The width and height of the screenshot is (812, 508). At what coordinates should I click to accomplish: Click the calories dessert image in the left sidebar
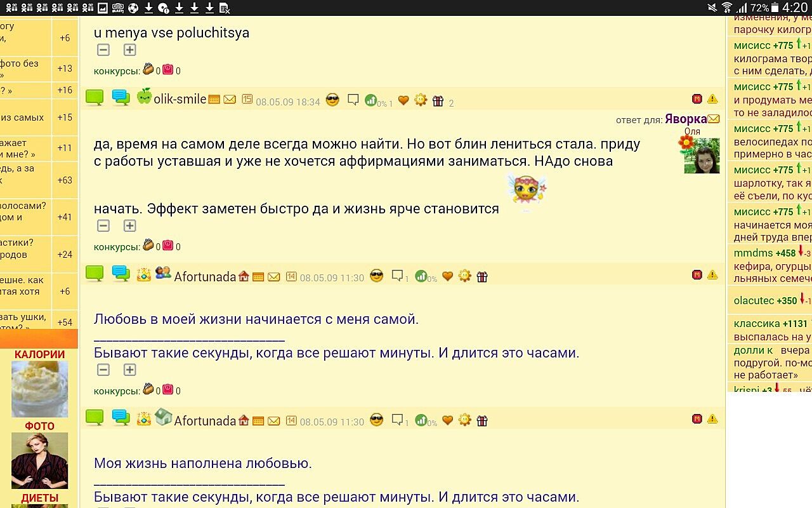pyautogui.click(x=39, y=389)
